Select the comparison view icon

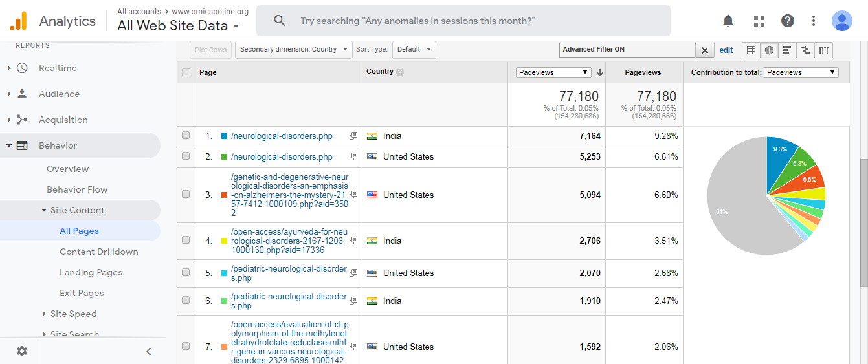coord(805,50)
